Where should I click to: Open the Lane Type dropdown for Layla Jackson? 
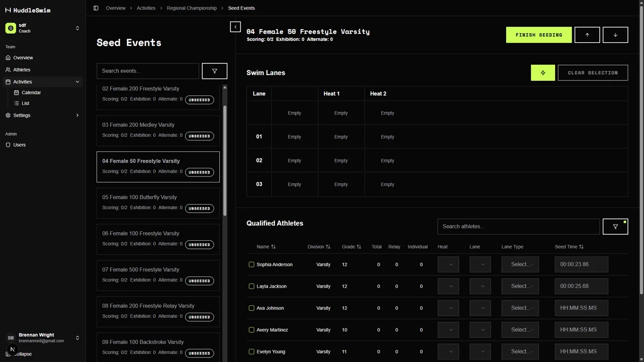(x=520, y=286)
